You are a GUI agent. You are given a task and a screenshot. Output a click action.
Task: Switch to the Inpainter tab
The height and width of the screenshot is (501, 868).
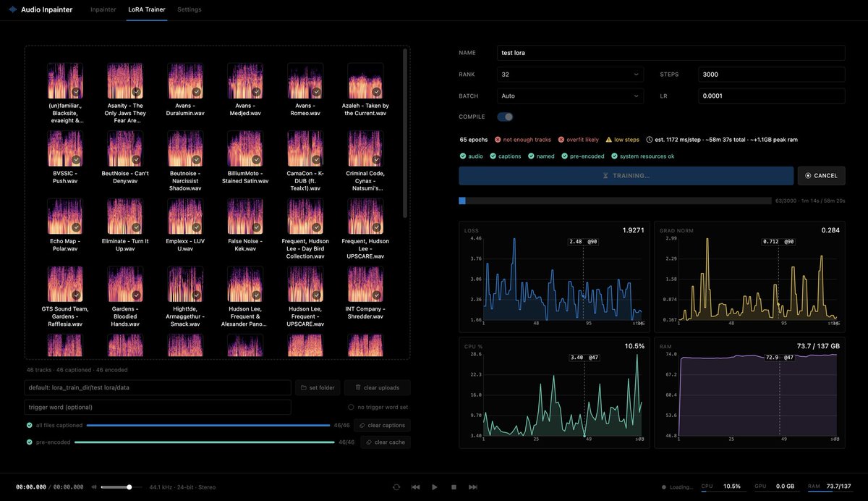(x=103, y=9)
